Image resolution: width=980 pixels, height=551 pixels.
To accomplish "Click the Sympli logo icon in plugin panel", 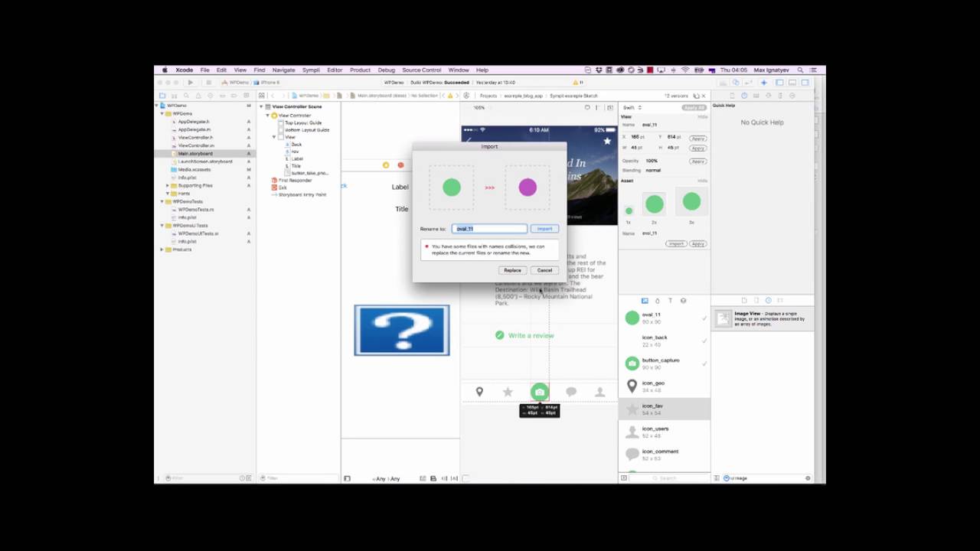I will [466, 96].
